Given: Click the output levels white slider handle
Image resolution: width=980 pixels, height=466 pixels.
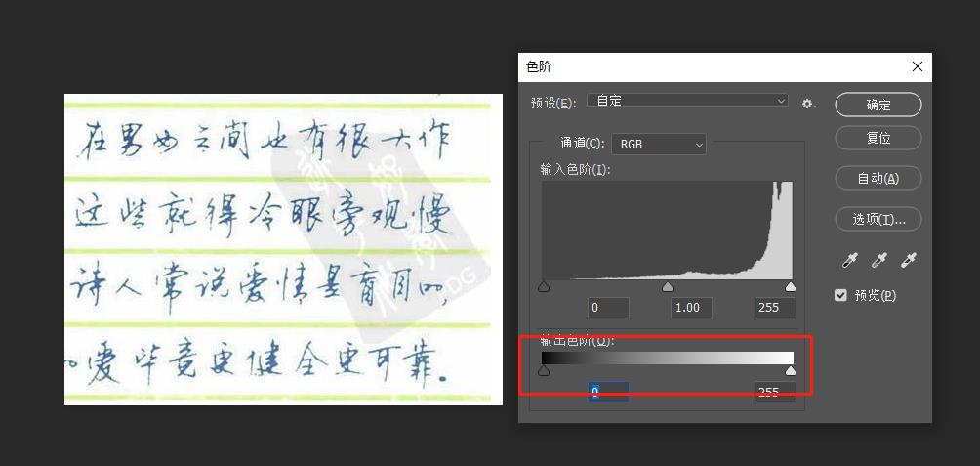Looking at the screenshot, I should pos(791,371).
